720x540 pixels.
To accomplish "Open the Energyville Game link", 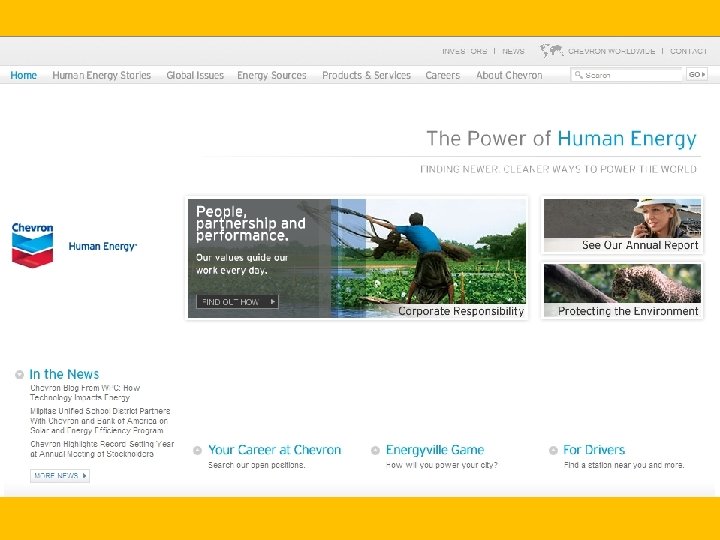I will click(435, 450).
